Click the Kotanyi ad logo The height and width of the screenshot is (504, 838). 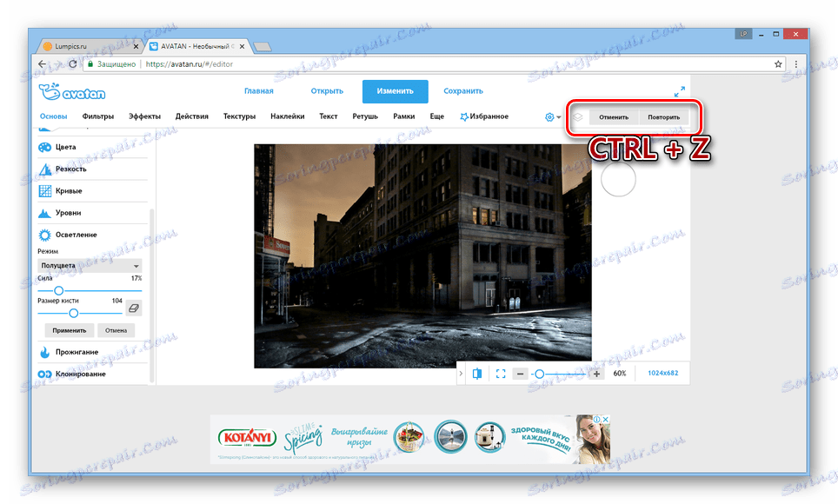click(x=247, y=438)
